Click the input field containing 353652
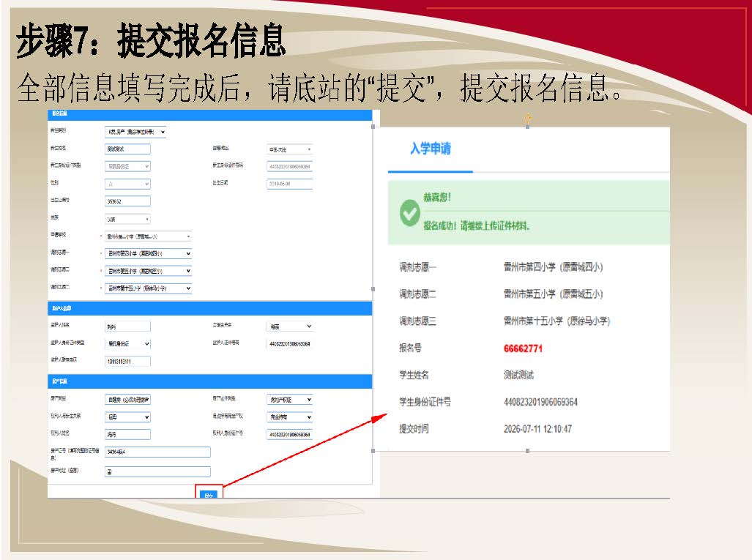 point(127,201)
